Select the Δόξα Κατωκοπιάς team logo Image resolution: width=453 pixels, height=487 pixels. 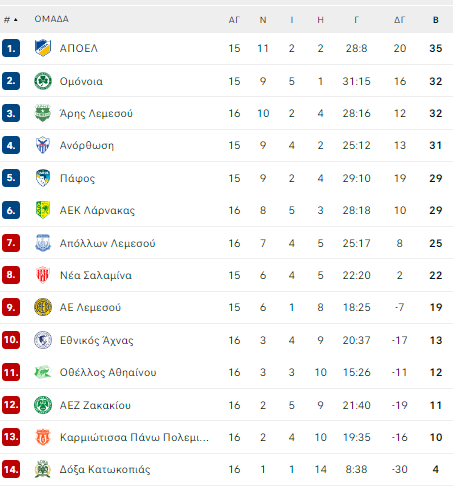[x=43, y=469]
